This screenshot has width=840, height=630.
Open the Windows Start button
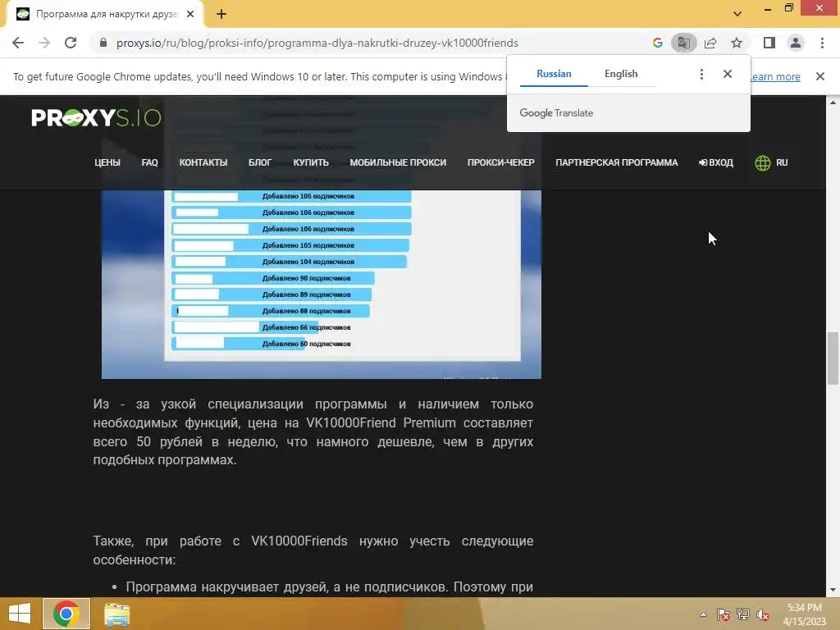click(x=20, y=614)
